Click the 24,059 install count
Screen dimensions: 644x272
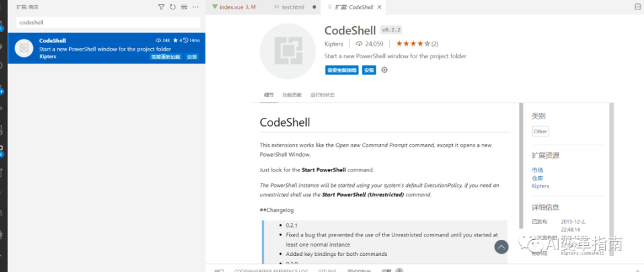(x=370, y=44)
